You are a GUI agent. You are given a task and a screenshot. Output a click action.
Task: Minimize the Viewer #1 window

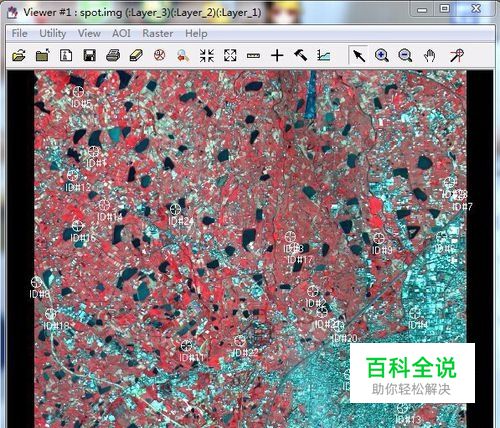click(x=422, y=10)
